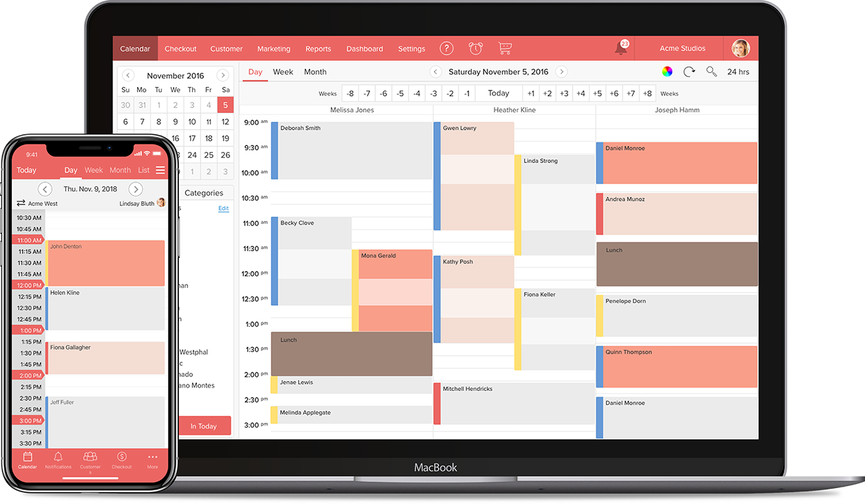Click the In Today button
This screenshot has width=865, height=504.
(204, 426)
